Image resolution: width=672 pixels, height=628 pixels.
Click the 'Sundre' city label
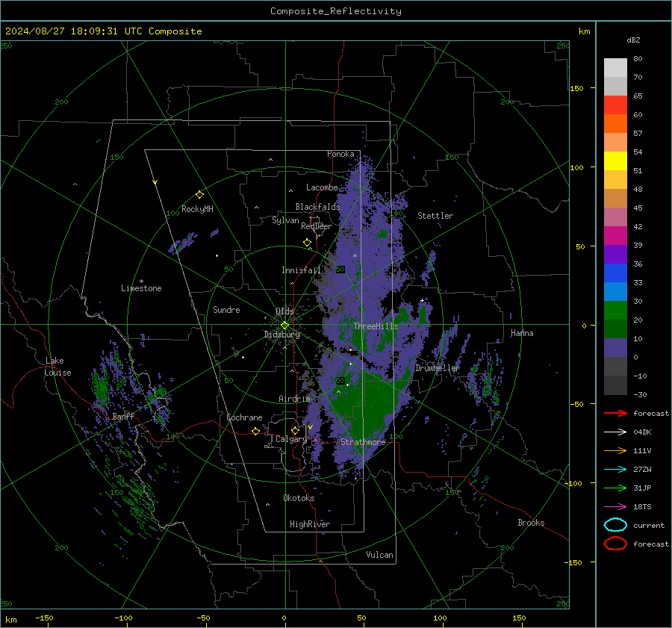pyautogui.click(x=226, y=309)
